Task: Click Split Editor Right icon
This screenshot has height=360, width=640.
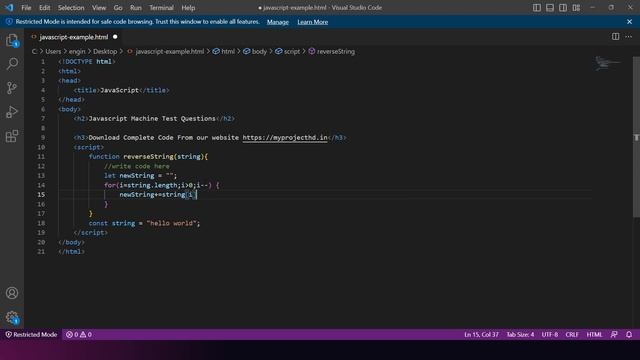Action: (x=615, y=37)
